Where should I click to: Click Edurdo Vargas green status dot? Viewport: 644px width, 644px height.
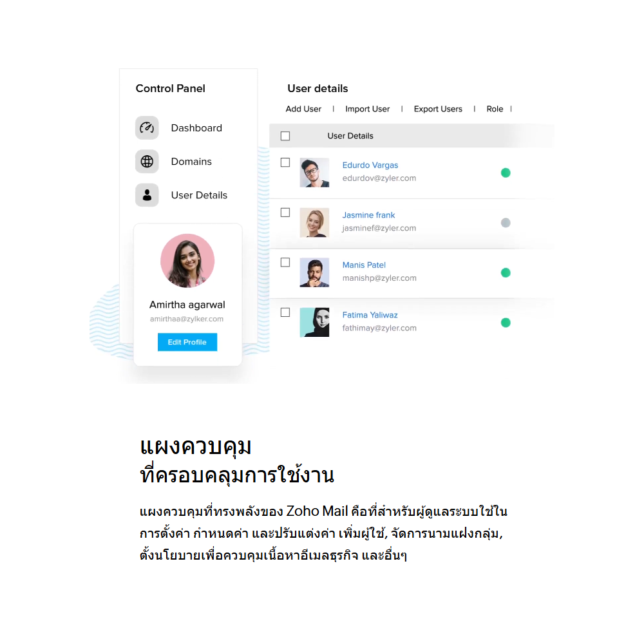pyautogui.click(x=506, y=173)
